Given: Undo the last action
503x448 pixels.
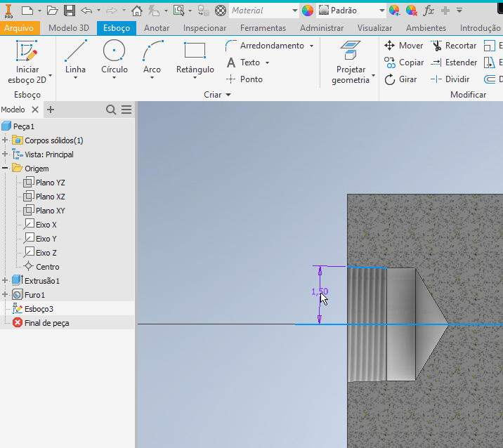Looking at the screenshot, I should 86,11.
